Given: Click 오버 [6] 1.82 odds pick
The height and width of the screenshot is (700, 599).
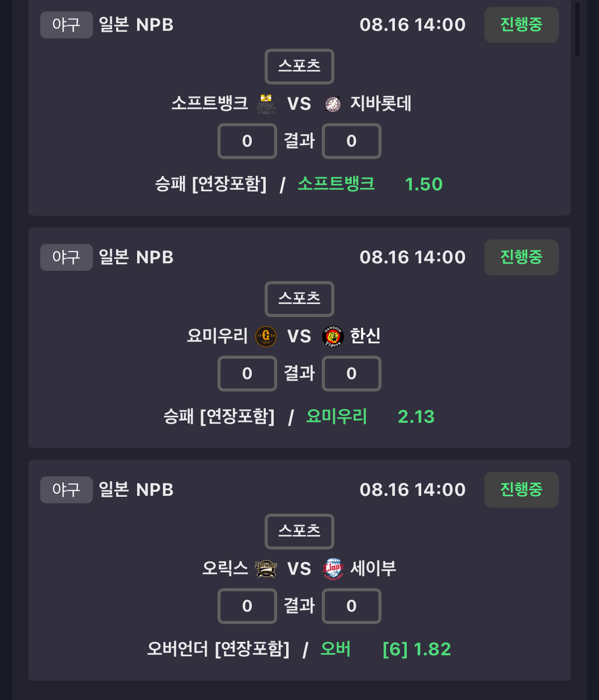Looking at the screenshot, I should 385,649.
